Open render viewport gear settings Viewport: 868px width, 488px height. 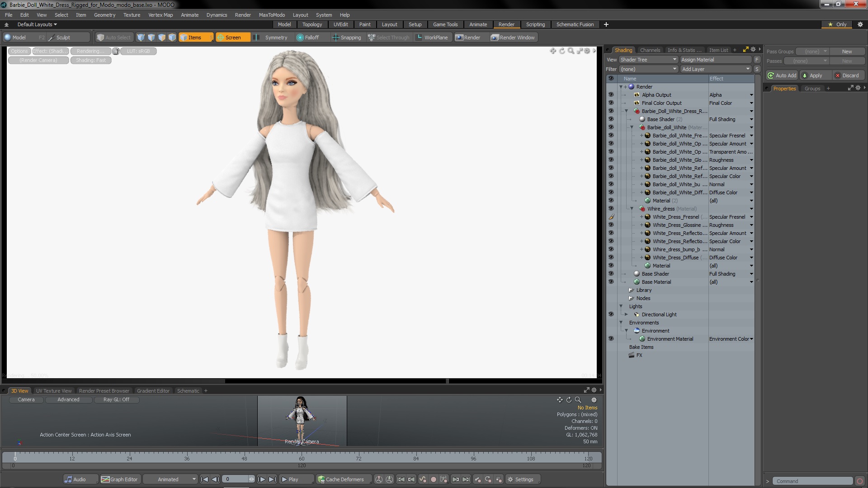tap(587, 51)
